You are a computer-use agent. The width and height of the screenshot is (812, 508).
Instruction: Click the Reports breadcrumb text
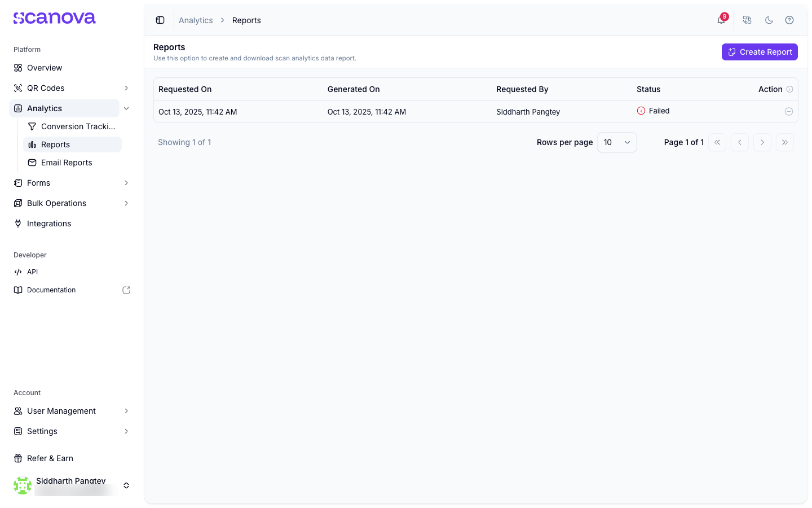click(246, 20)
